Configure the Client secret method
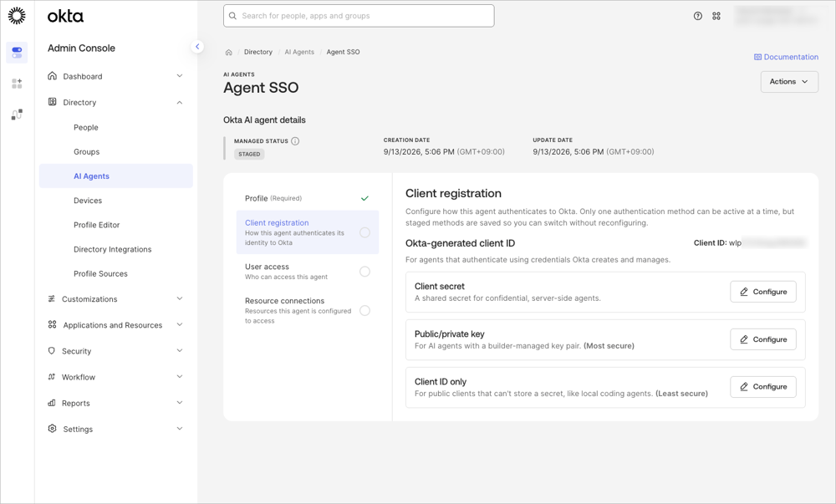836x504 pixels. click(x=763, y=292)
